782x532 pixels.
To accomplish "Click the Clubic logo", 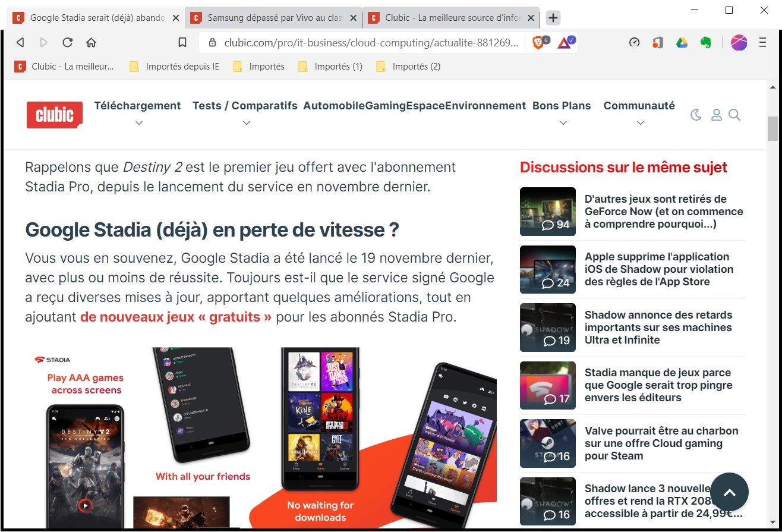I will pos(54,115).
